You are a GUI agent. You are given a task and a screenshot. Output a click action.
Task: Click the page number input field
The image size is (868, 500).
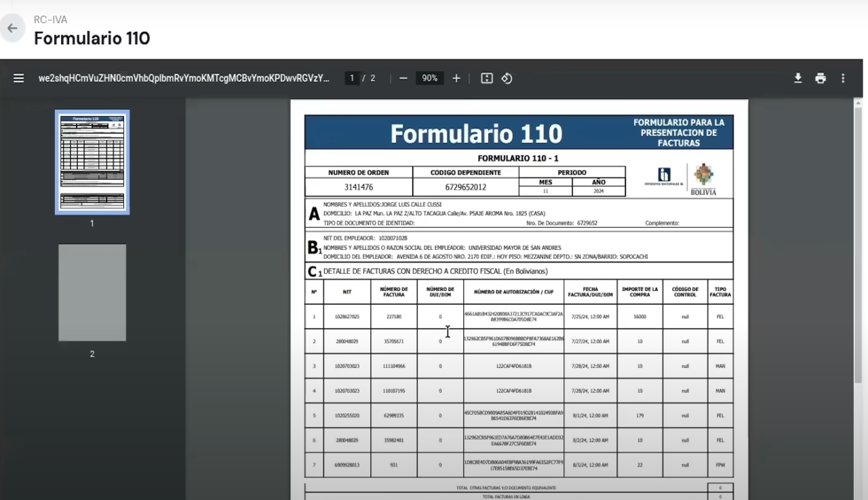pos(351,77)
